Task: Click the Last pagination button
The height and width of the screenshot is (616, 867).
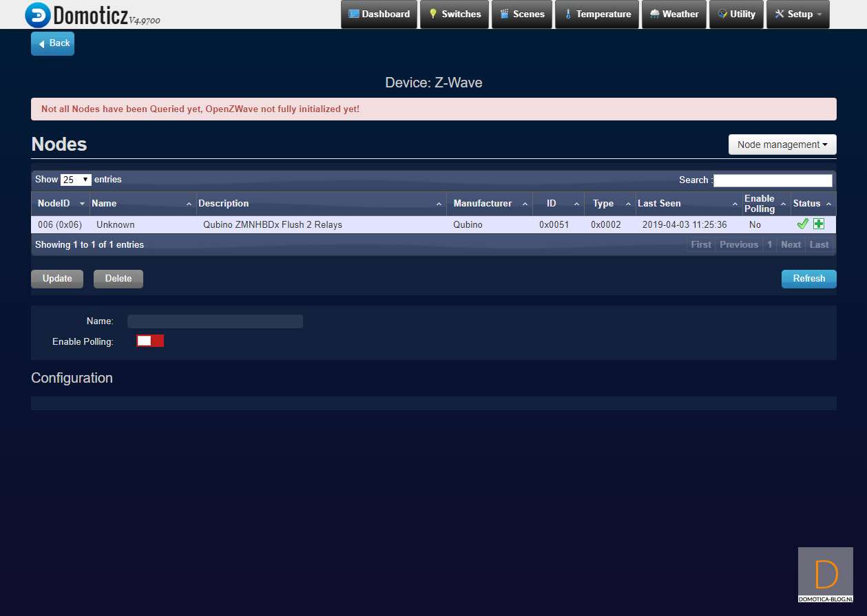Action: point(819,244)
